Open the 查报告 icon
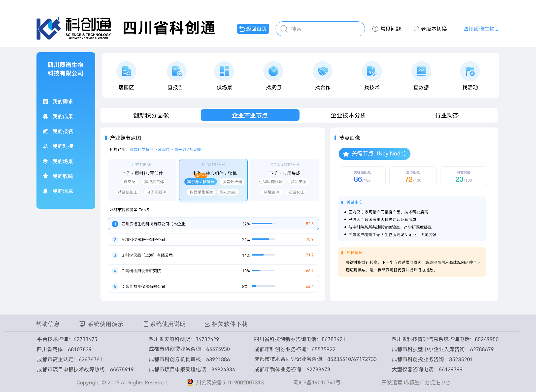Viewport: 536px width, 392px height. click(x=176, y=71)
